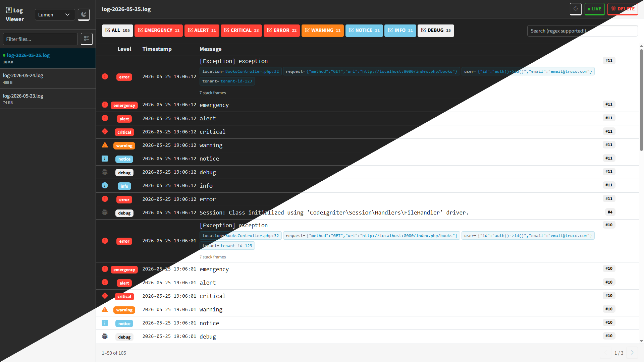Click the request tag of the 19:06:01 exception
This screenshot has width=644, height=362.
pos(371,236)
